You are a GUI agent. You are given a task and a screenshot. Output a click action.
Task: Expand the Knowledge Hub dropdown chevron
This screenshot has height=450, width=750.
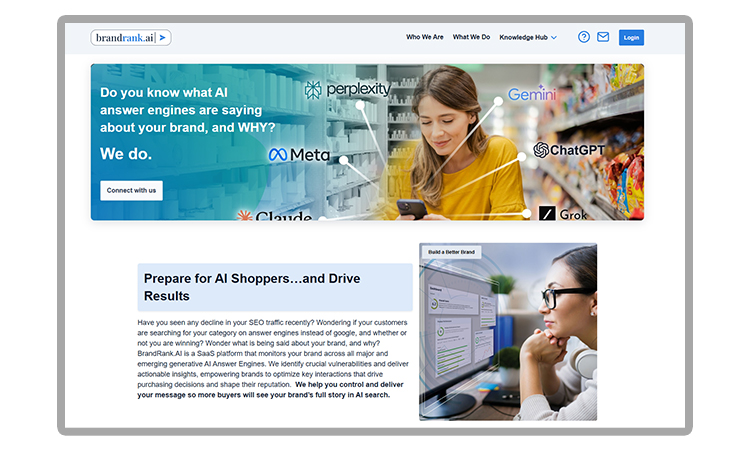(x=554, y=37)
